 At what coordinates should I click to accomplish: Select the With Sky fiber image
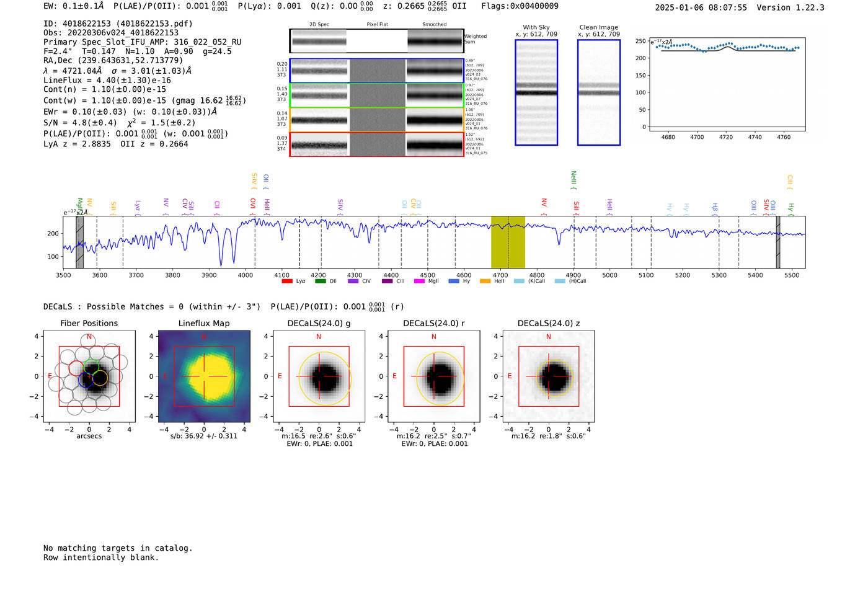tap(536, 92)
